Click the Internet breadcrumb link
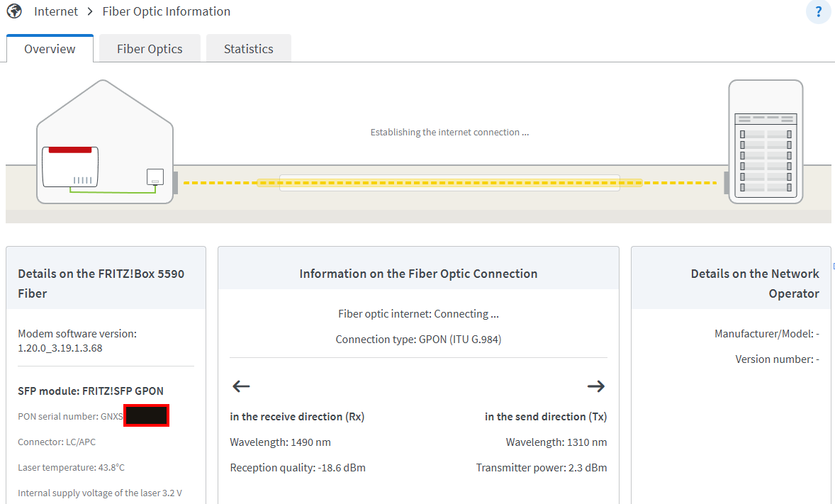 click(56, 11)
